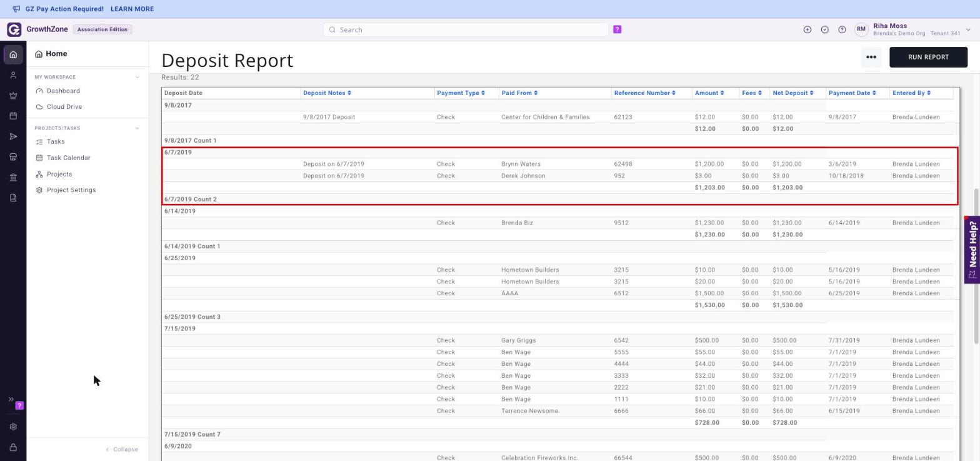
Task: Click the LEARN MORE link in the banner
Action: pos(132,9)
